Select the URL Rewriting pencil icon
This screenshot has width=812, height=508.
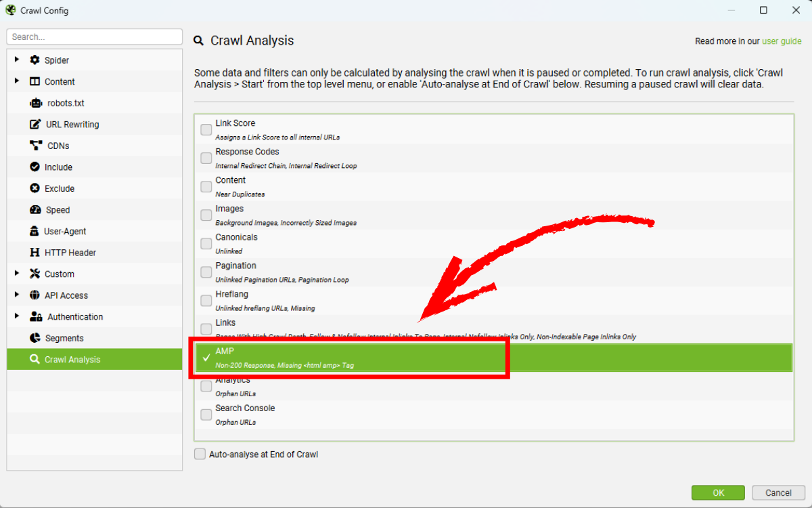[36, 125]
